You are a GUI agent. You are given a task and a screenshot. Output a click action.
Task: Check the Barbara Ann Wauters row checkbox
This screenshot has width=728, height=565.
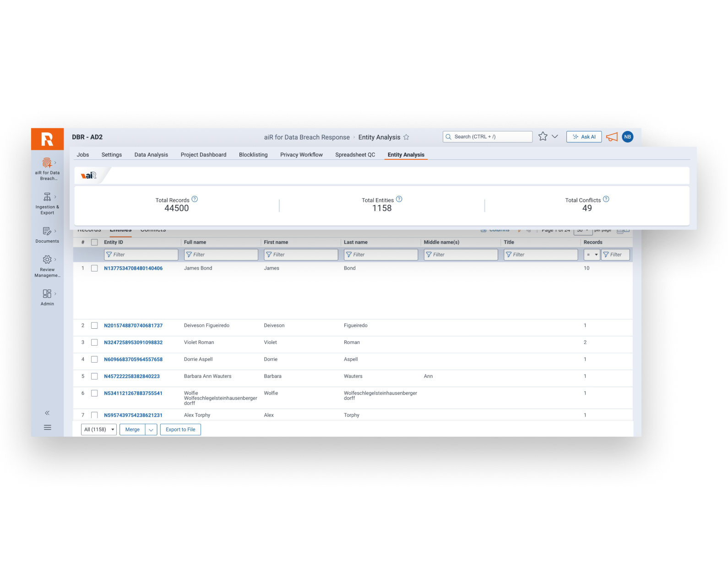[94, 376]
